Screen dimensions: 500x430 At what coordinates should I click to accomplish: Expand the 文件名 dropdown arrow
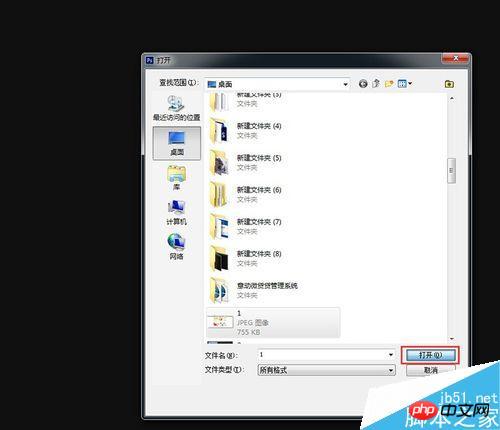pyautogui.click(x=391, y=355)
